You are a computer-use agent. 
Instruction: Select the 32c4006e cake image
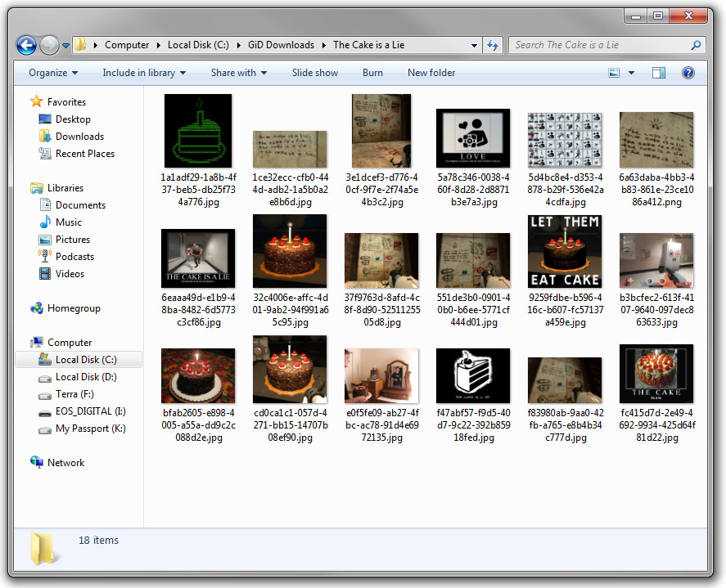tap(290, 251)
